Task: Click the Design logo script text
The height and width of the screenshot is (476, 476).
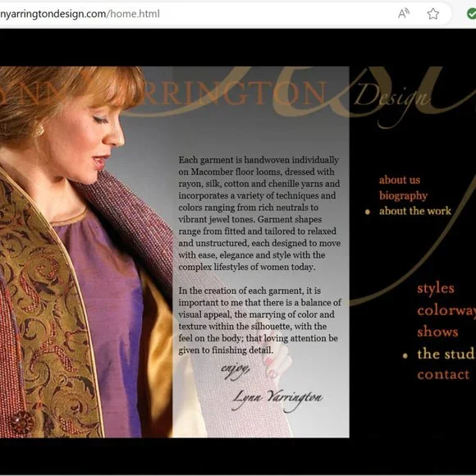Action: point(391,98)
